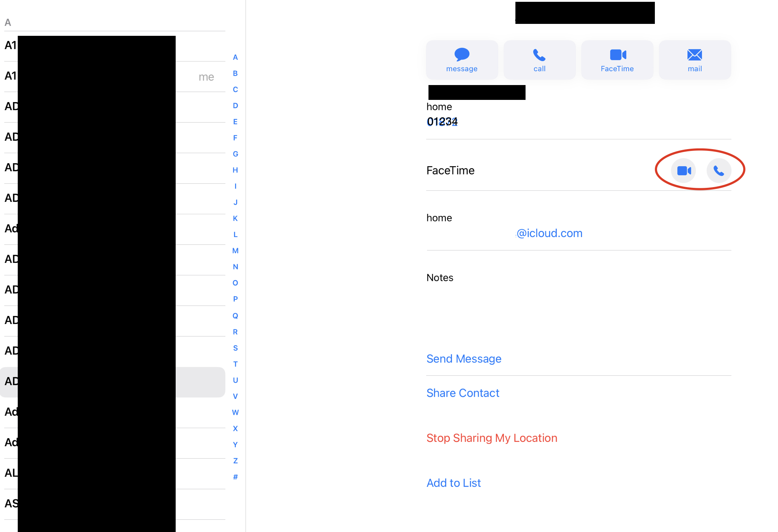
Task: Jump to letter O in index
Action: (x=235, y=283)
